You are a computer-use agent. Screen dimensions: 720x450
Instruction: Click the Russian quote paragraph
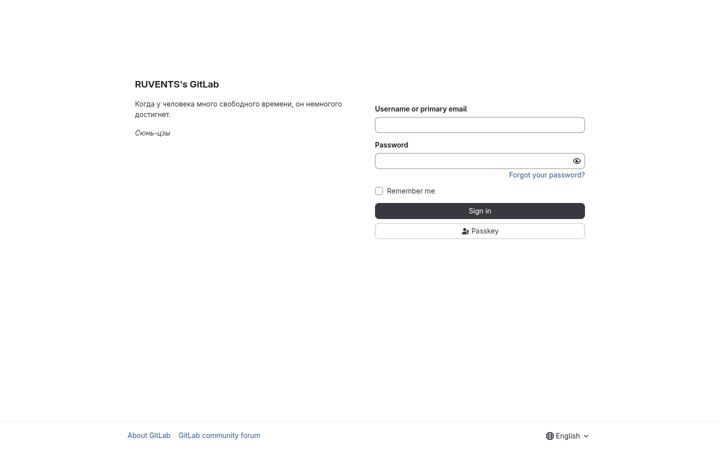[238, 109]
